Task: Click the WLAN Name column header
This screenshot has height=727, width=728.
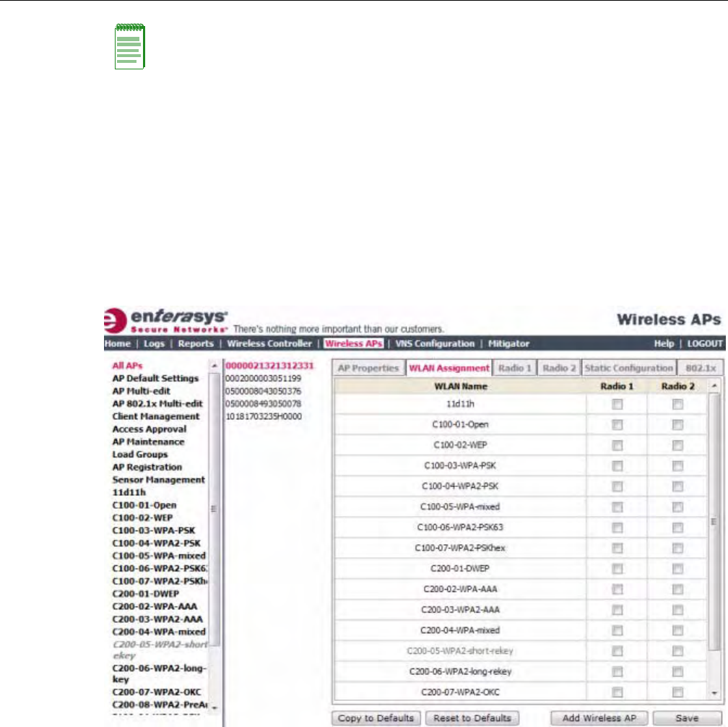Action: 460,386
